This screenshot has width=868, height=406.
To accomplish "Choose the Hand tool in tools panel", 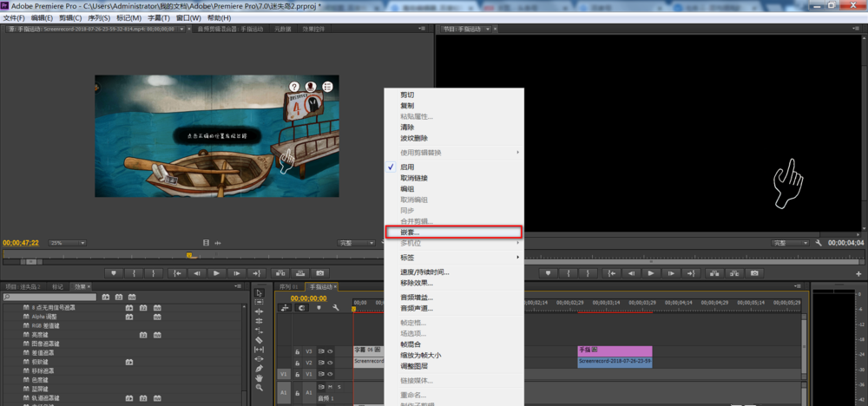I will click(259, 378).
